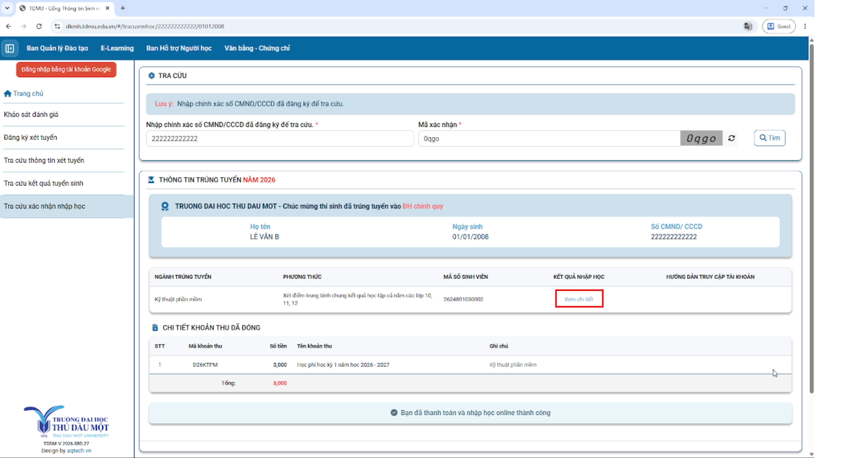Click the aqtech.vn design link
The width and height of the screenshot is (868, 458).
point(79,451)
